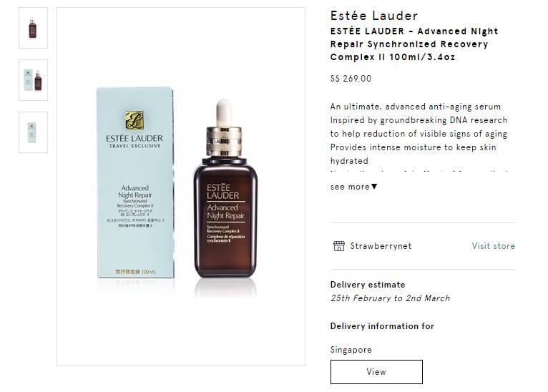
Task: Open the Estée Lauder brand name heading
Action: pos(374,16)
